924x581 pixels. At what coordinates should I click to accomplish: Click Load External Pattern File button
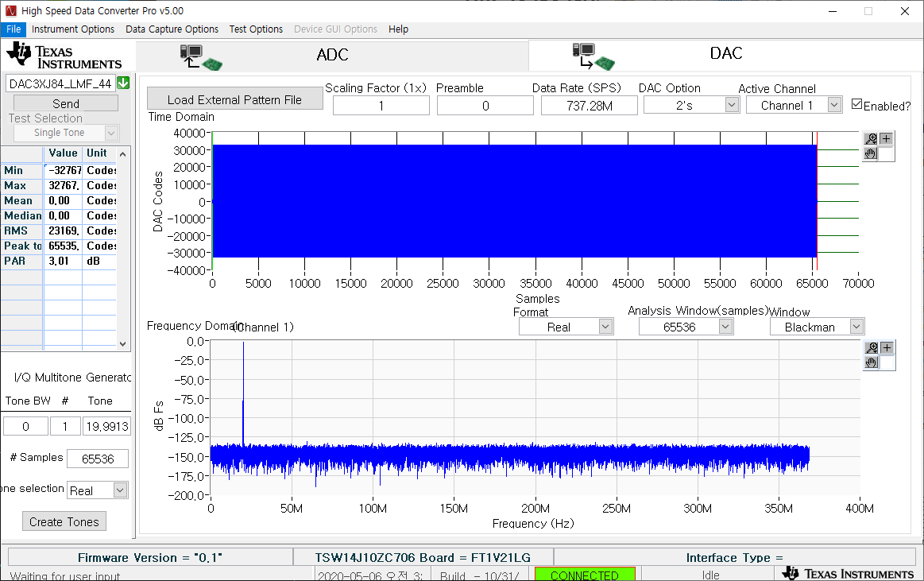coord(234,99)
